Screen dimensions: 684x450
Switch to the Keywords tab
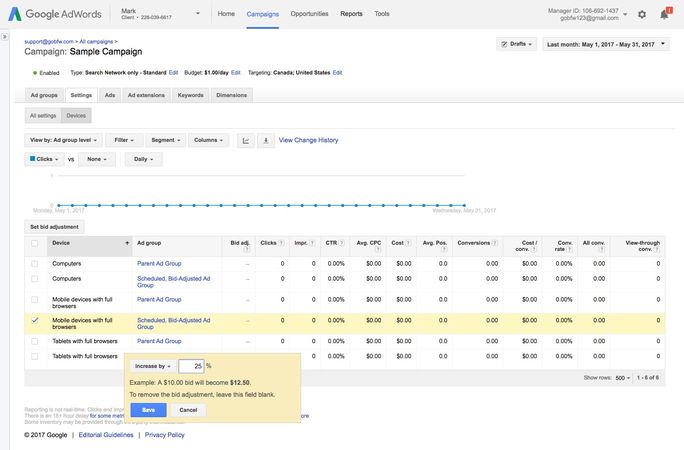(191, 95)
